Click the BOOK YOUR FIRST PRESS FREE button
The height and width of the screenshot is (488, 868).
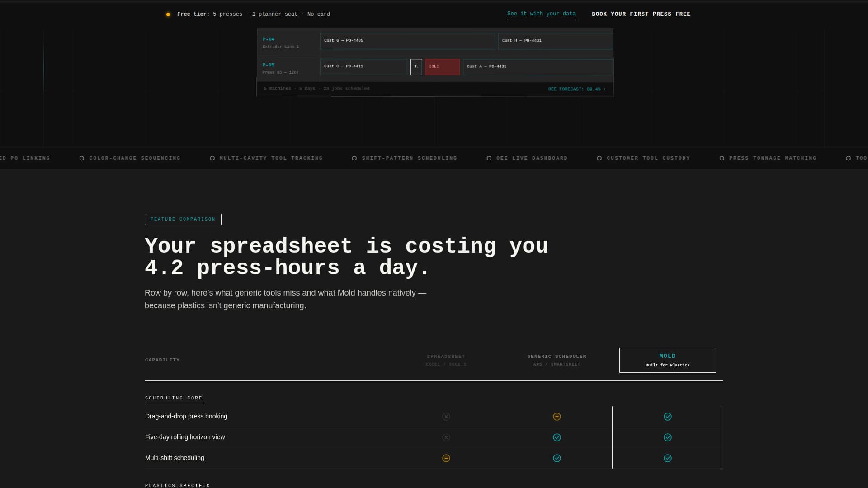click(x=641, y=14)
